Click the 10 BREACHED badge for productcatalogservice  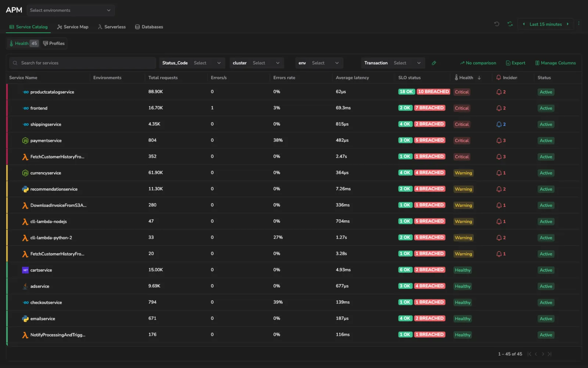coord(434,92)
